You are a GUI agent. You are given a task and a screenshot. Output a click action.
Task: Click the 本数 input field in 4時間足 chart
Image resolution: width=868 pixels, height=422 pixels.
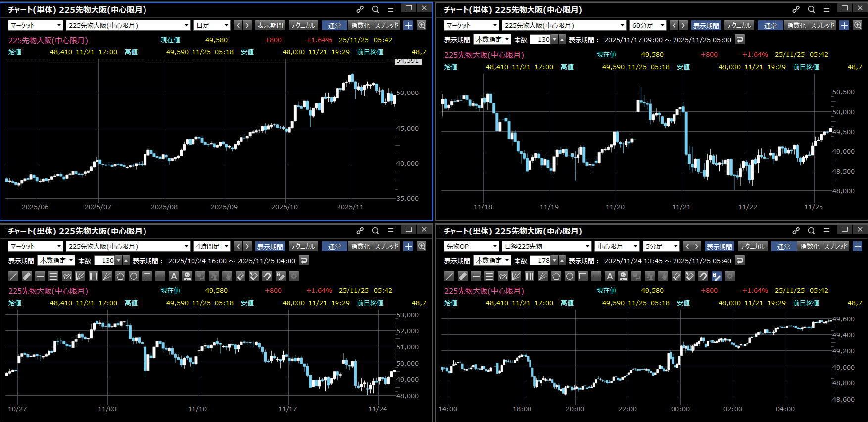[104, 261]
